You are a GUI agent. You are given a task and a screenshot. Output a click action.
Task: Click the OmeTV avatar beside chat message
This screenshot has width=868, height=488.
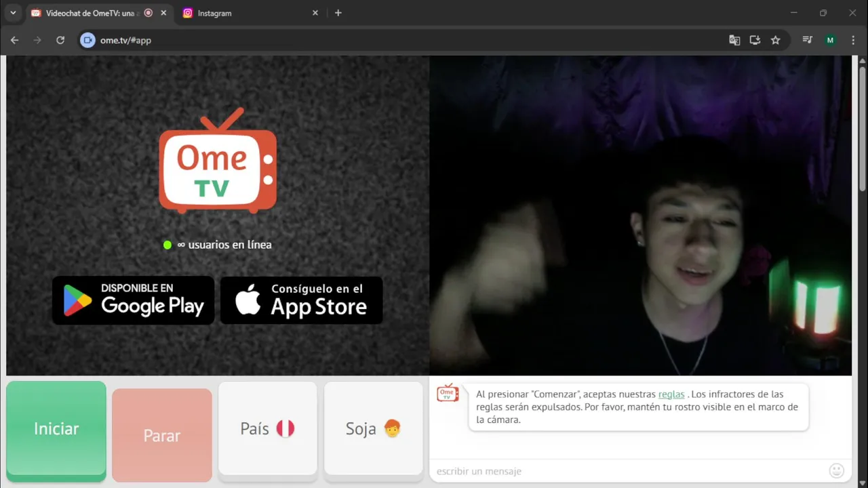pyautogui.click(x=448, y=392)
